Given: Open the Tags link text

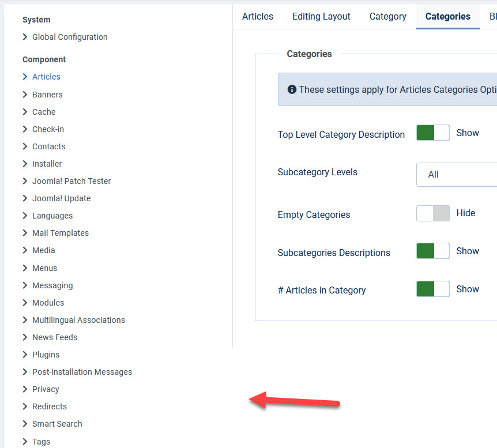Looking at the screenshot, I should coord(41,441).
